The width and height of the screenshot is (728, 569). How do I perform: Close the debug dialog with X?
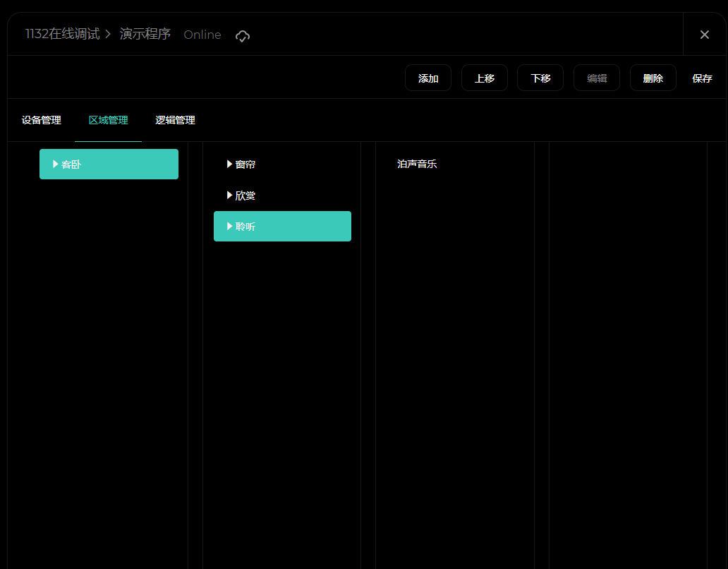[x=704, y=35]
